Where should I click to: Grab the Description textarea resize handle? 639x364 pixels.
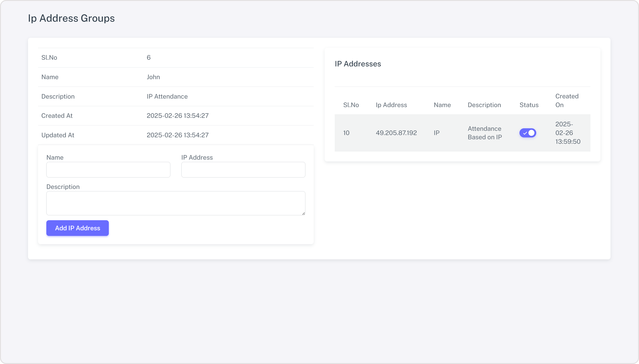click(303, 213)
